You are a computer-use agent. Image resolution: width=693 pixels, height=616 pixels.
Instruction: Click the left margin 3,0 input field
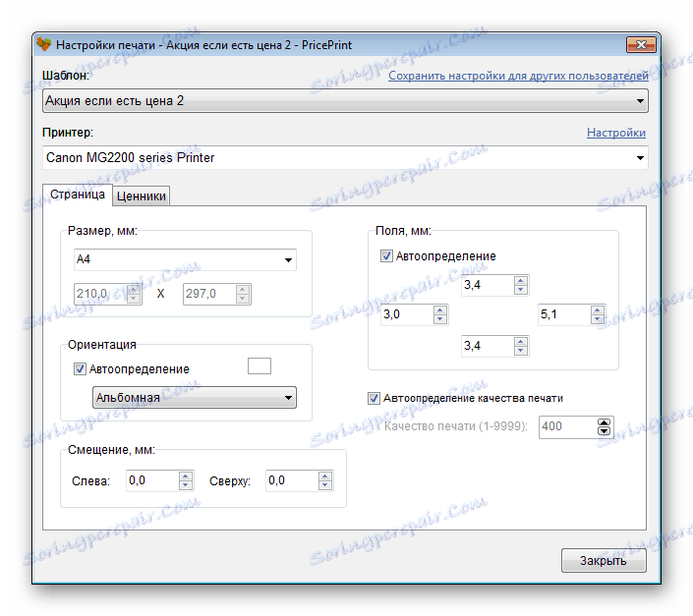pyautogui.click(x=407, y=314)
